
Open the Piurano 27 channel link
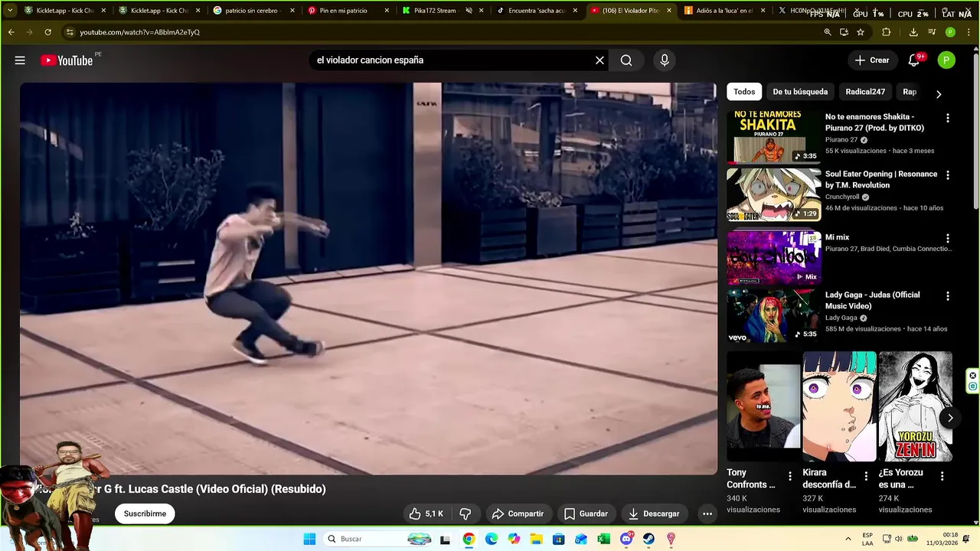click(841, 140)
